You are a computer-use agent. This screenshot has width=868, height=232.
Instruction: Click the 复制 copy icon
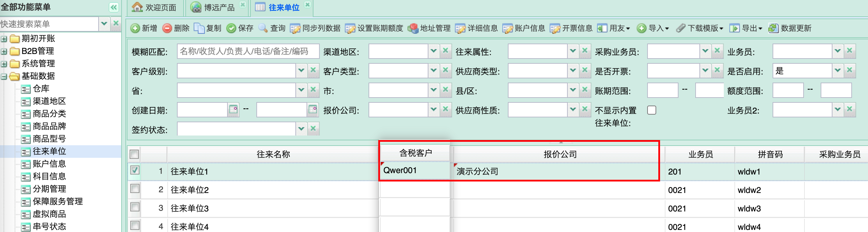click(199, 28)
